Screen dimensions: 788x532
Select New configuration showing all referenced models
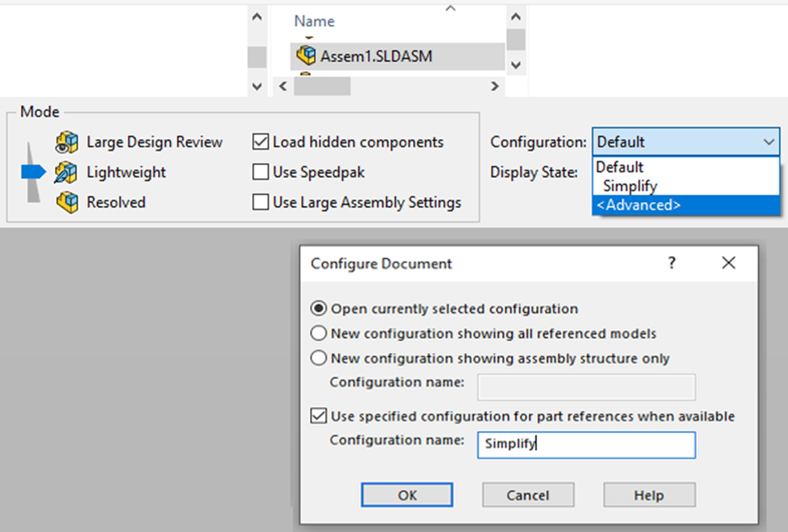click(x=319, y=333)
